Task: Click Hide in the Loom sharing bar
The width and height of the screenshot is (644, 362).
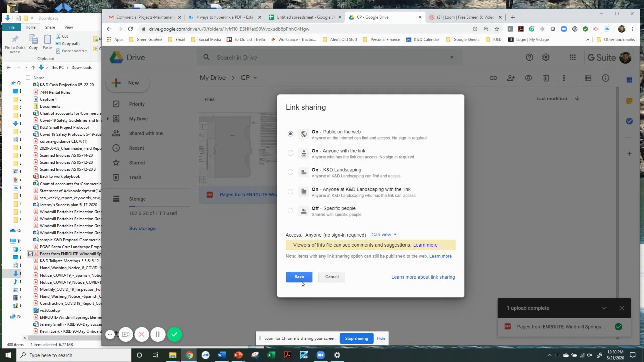Action: (381, 338)
